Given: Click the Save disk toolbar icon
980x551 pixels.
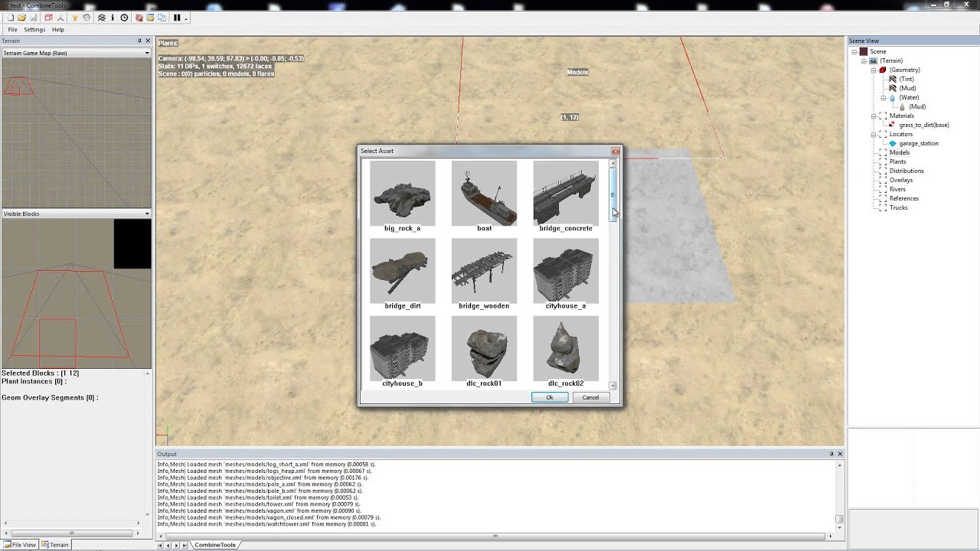Looking at the screenshot, I should tap(33, 18).
